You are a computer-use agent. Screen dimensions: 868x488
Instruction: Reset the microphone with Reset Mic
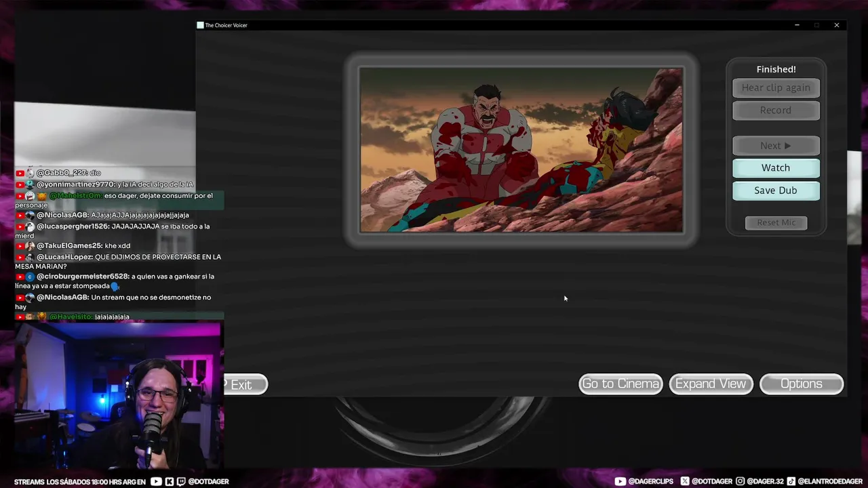[776, 222]
